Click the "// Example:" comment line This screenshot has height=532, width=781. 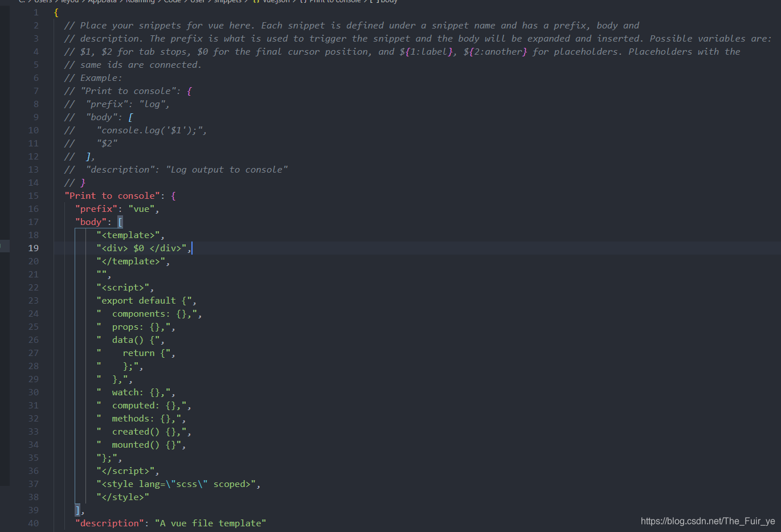pos(93,78)
